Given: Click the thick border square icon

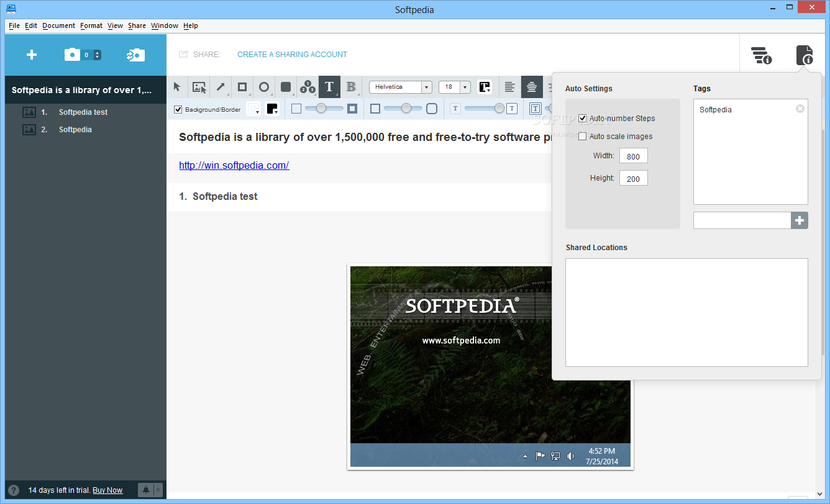Looking at the screenshot, I should click(352, 109).
